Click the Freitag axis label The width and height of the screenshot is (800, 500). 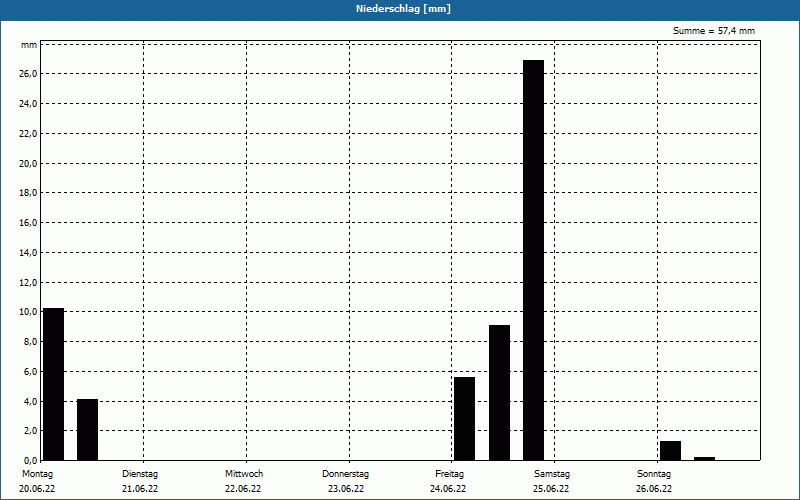click(449, 474)
